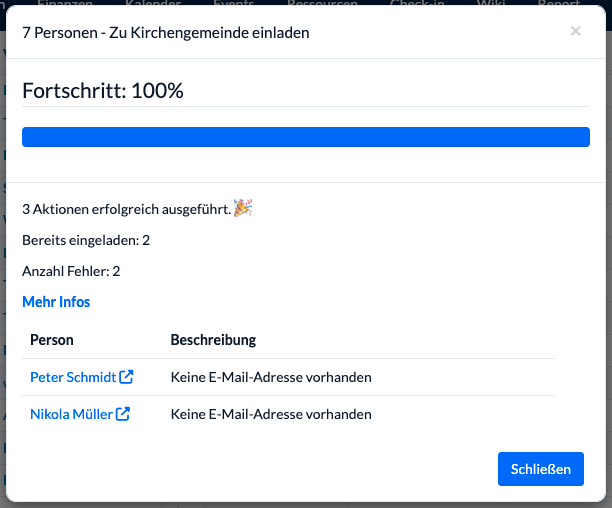Close the dialog with the X icon

click(x=575, y=31)
